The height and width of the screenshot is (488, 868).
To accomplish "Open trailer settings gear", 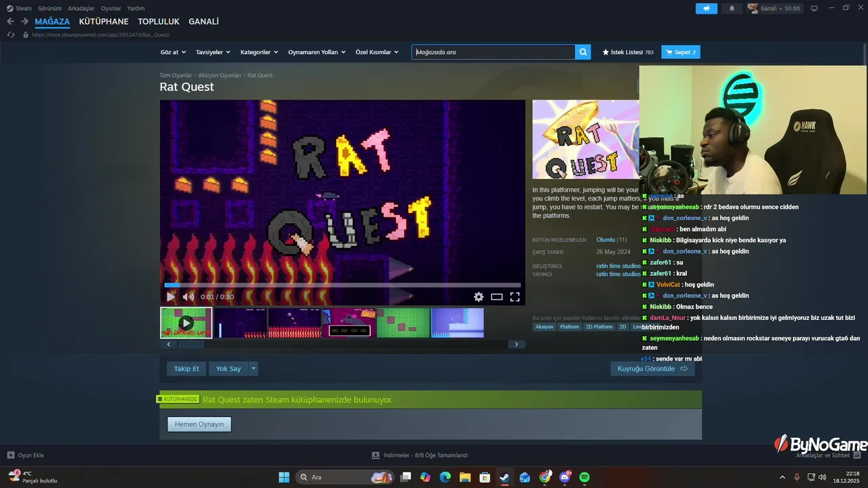I will pos(479,297).
